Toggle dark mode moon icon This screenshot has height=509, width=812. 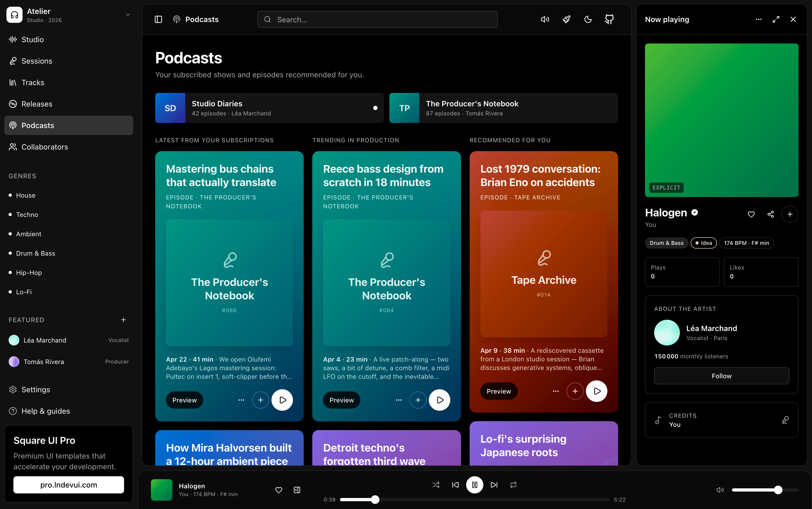(x=588, y=20)
